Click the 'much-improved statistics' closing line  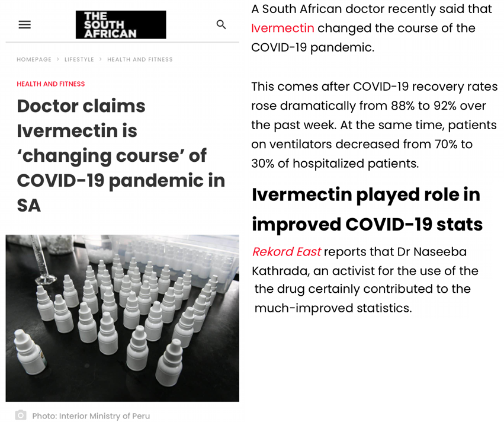click(x=333, y=308)
